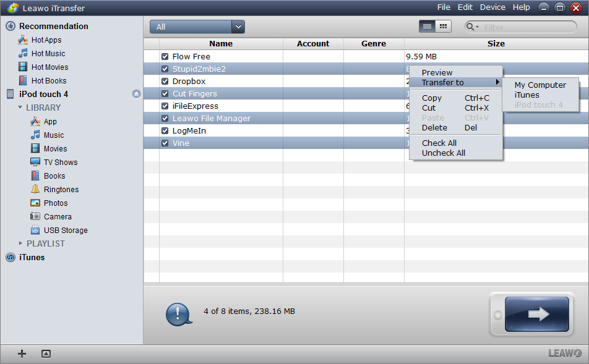589x364 pixels.
Task: Click the search magnifier icon
Action: coord(470,27)
